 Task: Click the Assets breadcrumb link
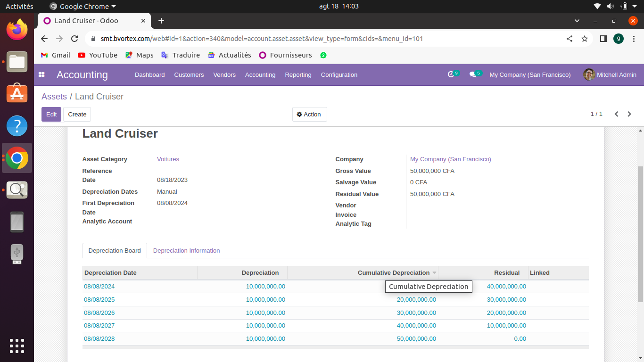[54, 97]
